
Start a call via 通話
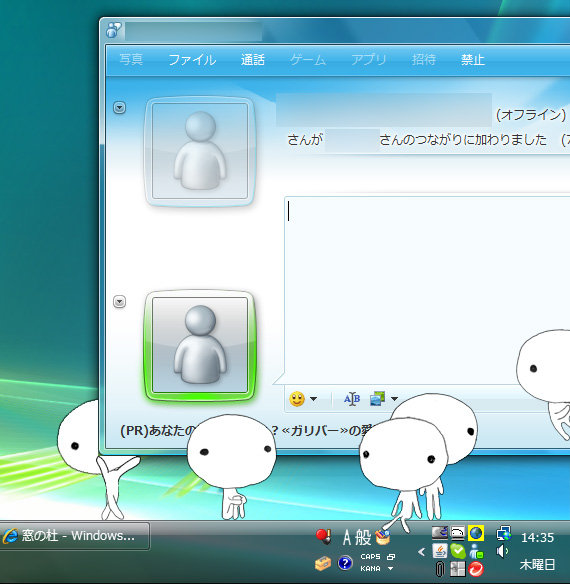coord(253,60)
